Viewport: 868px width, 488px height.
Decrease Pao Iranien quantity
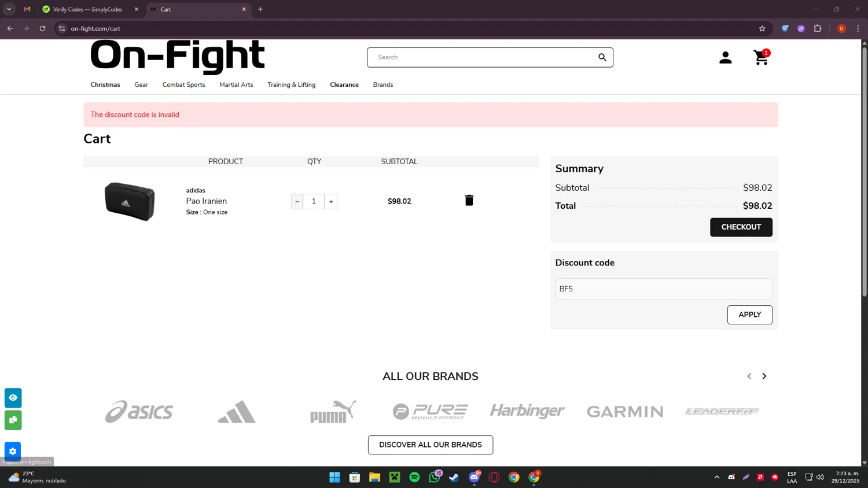(297, 201)
